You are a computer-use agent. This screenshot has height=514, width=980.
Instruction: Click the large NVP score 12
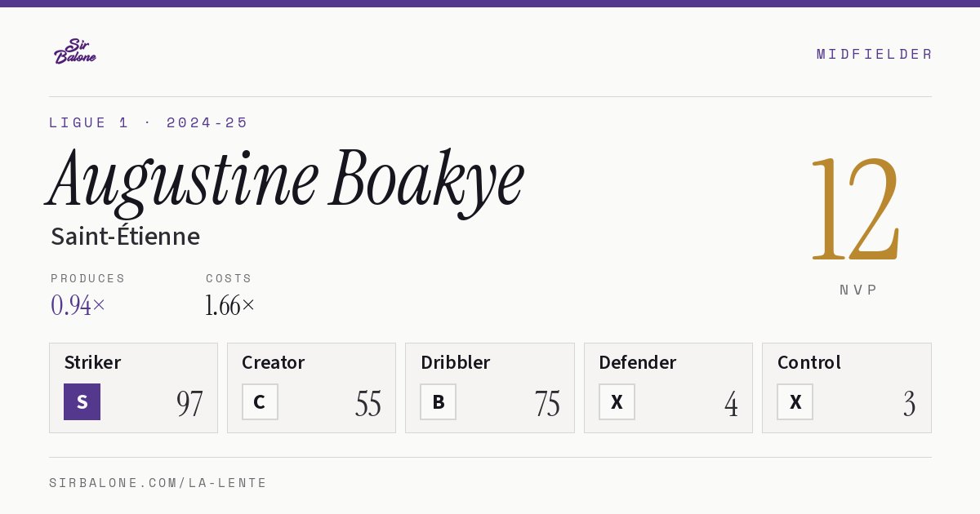[856, 208]
